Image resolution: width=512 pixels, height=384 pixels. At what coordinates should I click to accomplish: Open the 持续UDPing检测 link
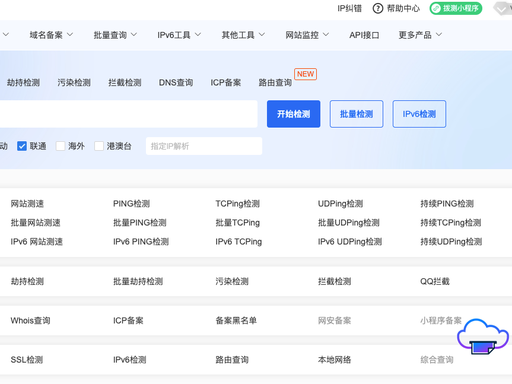click(451, 242)
